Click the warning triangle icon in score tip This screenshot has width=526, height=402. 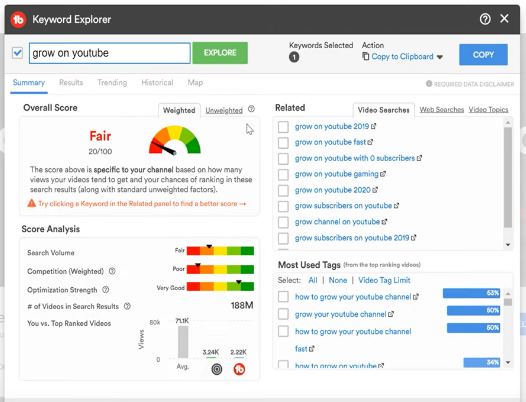tap(32, 203)
